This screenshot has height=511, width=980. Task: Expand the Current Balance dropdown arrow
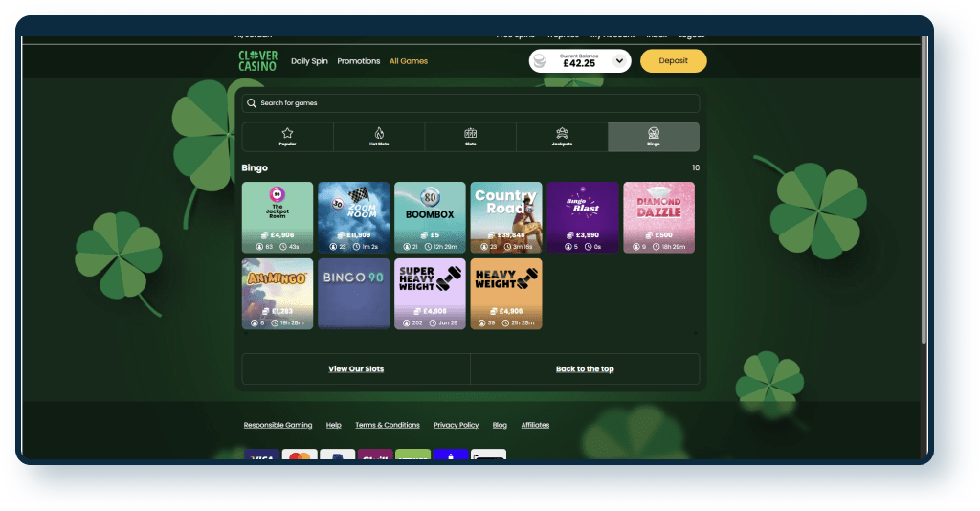(x=619, y=60)
